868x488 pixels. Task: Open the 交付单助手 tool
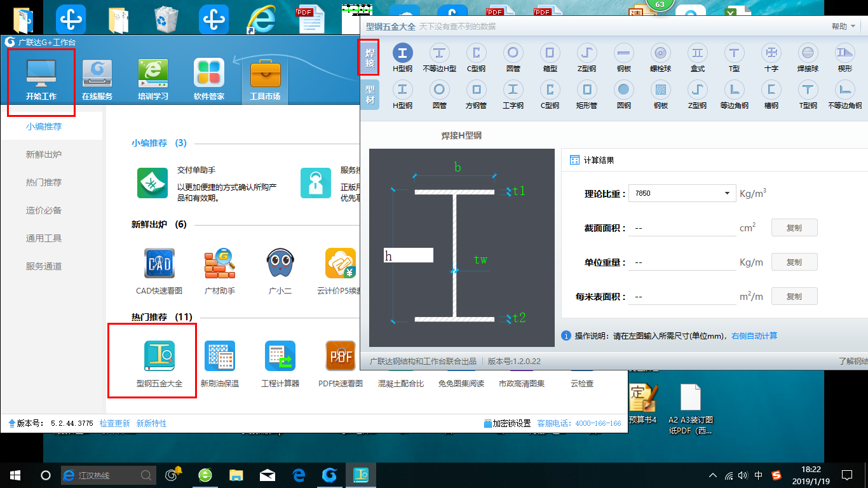tap(153, 184)
